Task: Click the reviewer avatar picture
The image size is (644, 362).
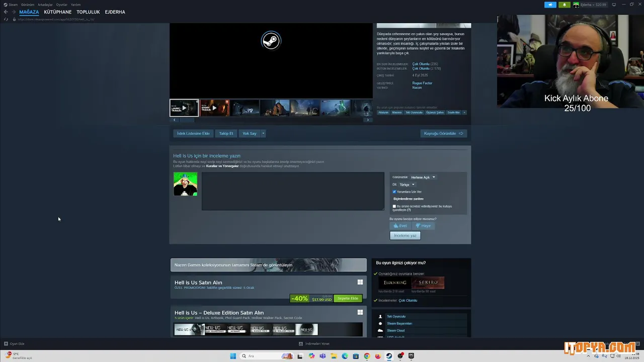Action: pos(185,184)
